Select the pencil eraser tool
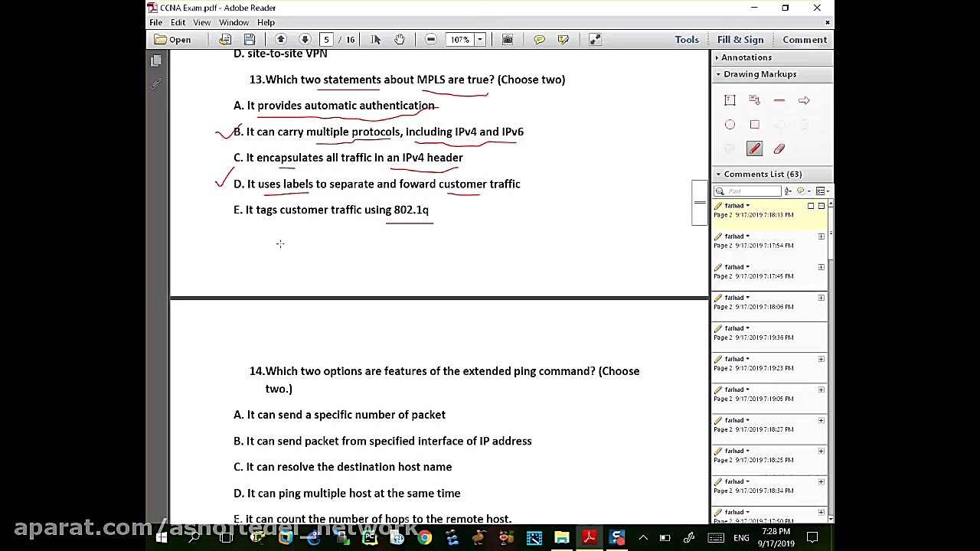Image resolution: width=980 pixels, height=551 pixels. (779, 149)
